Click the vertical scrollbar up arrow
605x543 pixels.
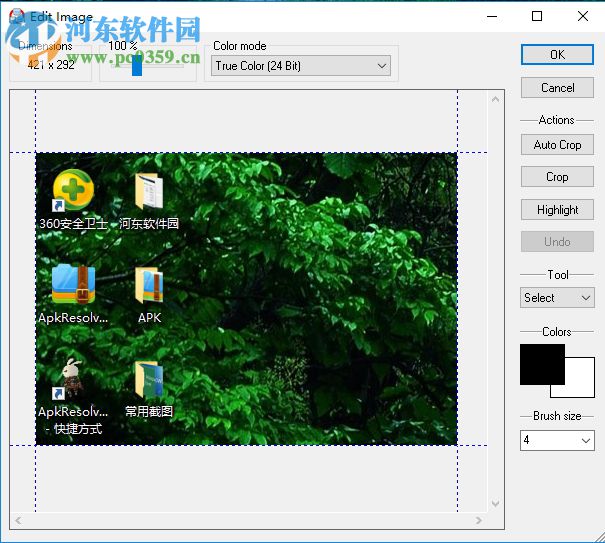[x=496, y=100]
